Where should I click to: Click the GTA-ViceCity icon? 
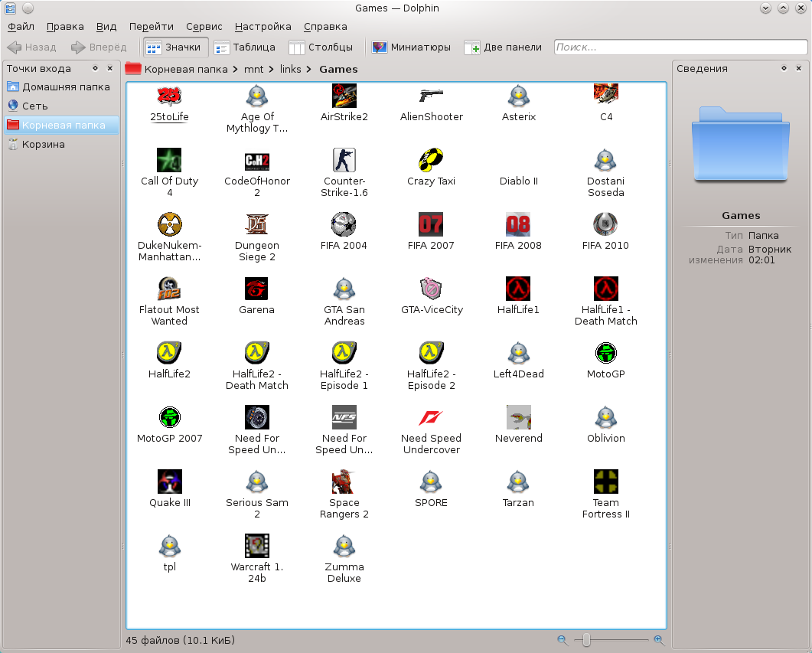[x=432, y=289]
